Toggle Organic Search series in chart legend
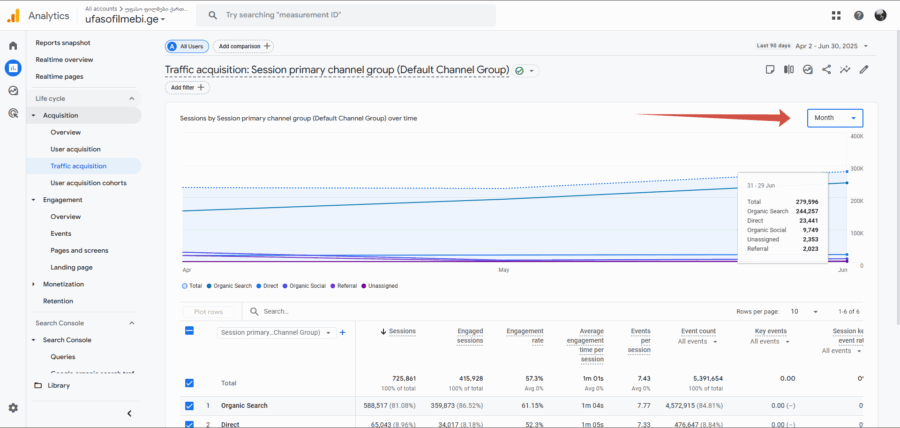 [229, 286]
